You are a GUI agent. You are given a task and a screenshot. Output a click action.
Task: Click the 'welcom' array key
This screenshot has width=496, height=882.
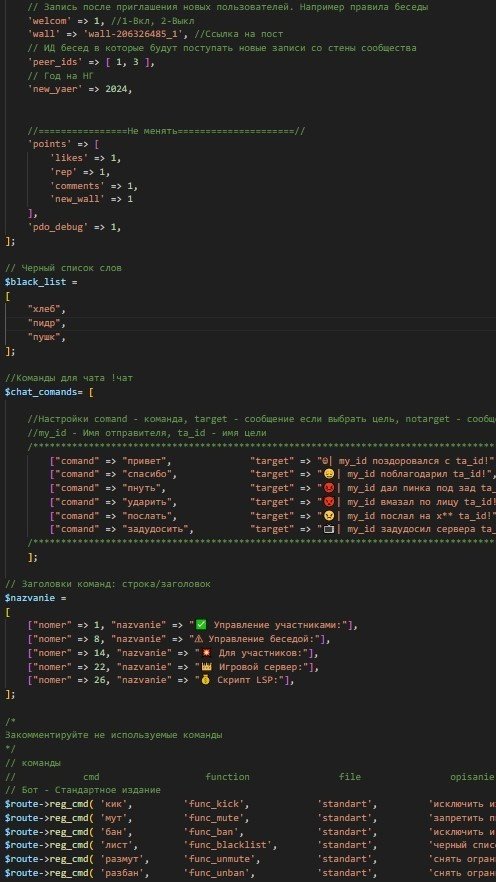click(x=50, y=21)
